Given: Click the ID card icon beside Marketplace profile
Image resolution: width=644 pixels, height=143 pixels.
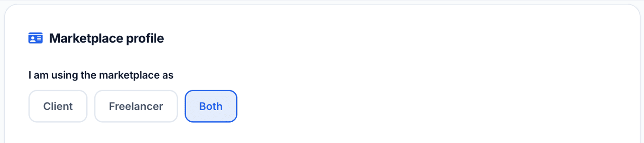Looking at the screenshot, I should point(35,38).
